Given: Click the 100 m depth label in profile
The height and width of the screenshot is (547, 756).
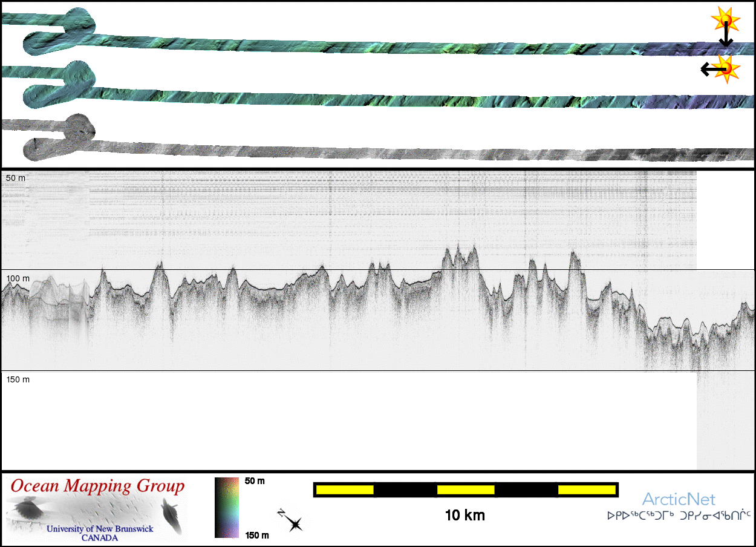Looking at the screenshot, I should 18,278.
